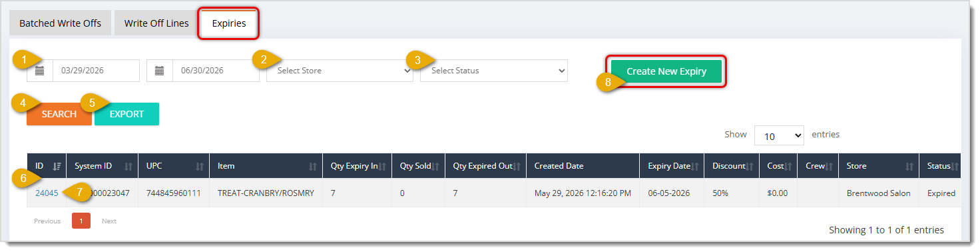Sort by Item column arrows
The image size is (980, 252).
[x=313, y=166]
